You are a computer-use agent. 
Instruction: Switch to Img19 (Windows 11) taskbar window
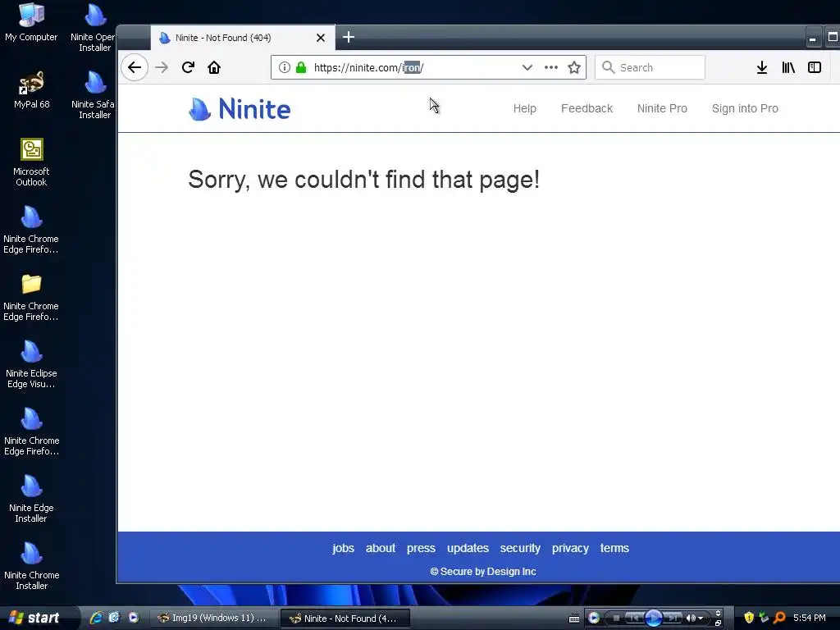[213, 619]
